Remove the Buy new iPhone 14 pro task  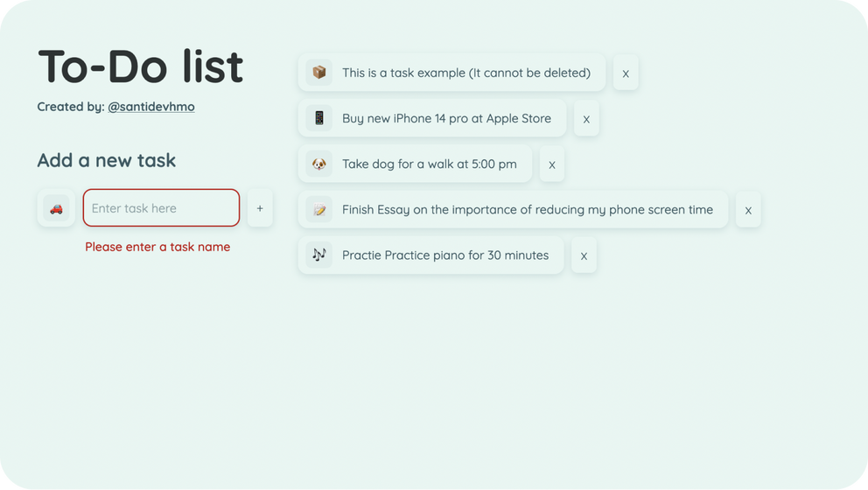586,118
